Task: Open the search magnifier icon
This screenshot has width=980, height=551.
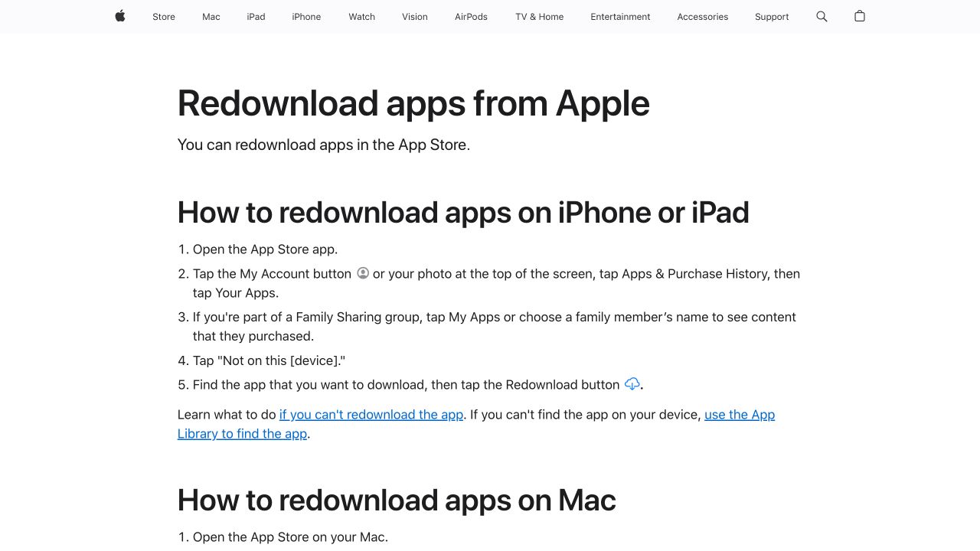Action: point(822,16)
